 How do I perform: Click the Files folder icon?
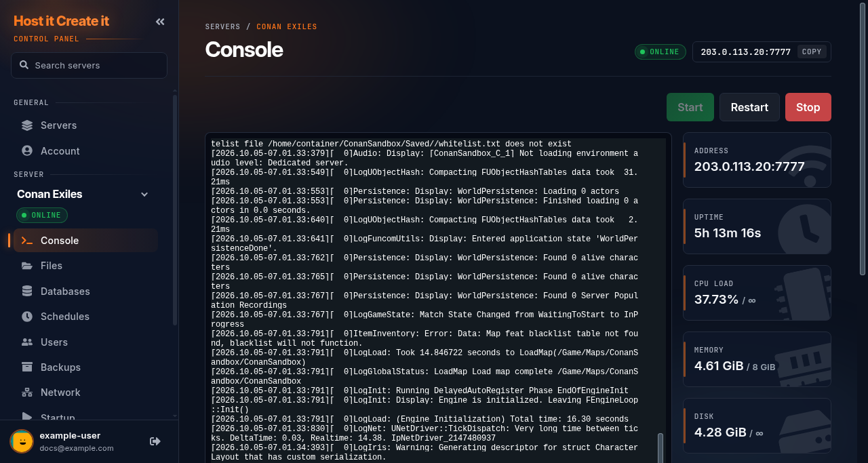(x=27, y=266)
